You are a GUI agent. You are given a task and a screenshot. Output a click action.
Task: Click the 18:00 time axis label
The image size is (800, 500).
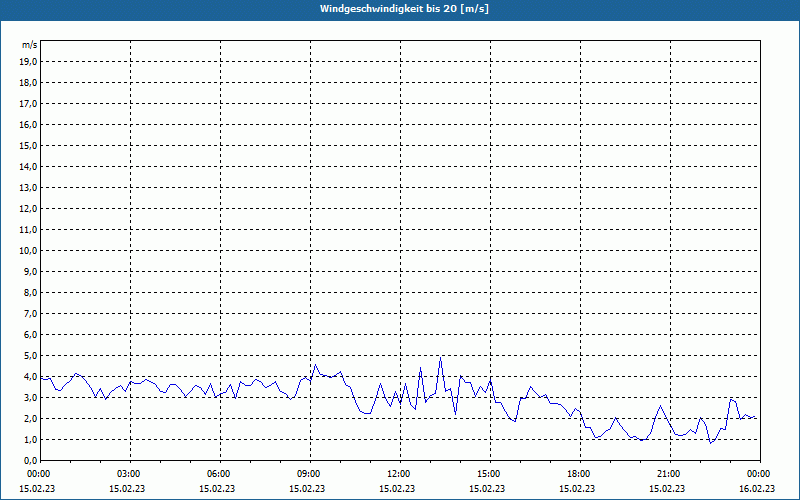(x=581, y=474)
